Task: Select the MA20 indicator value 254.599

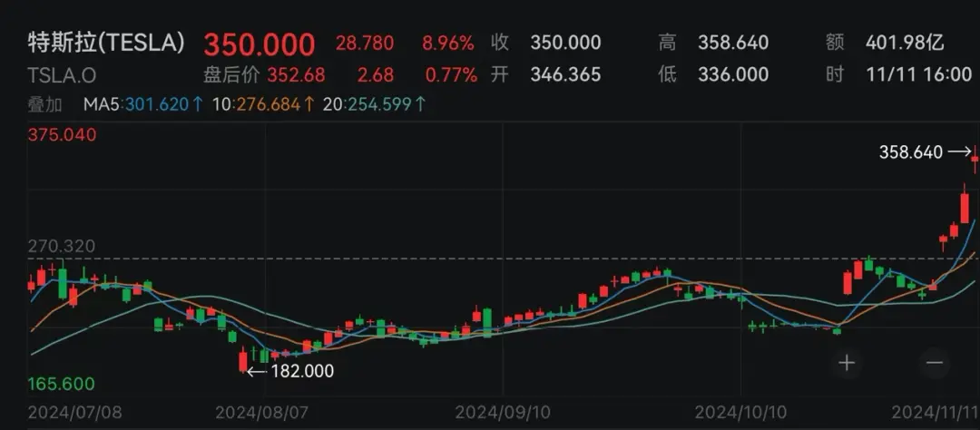Action: pos(378,104)
